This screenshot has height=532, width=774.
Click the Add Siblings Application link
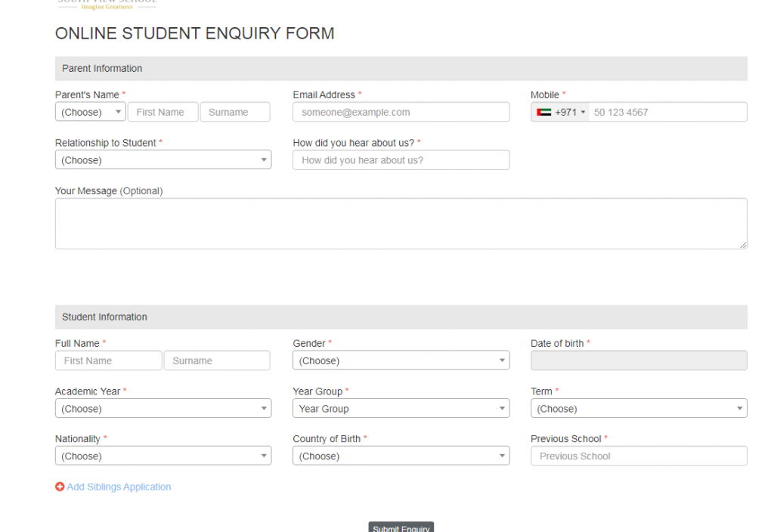[119, 487]
